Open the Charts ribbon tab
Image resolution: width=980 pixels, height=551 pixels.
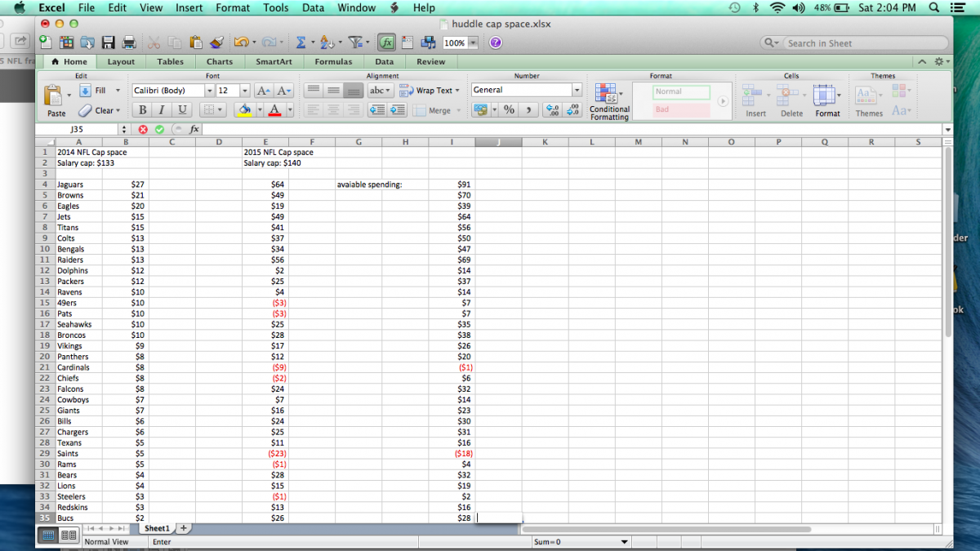tap(219, 61)
